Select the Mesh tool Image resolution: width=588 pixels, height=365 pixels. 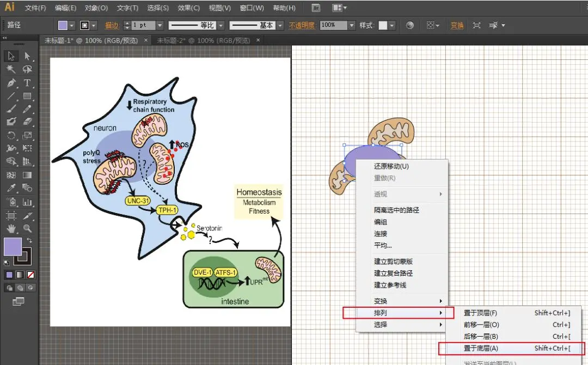point(11,175)
